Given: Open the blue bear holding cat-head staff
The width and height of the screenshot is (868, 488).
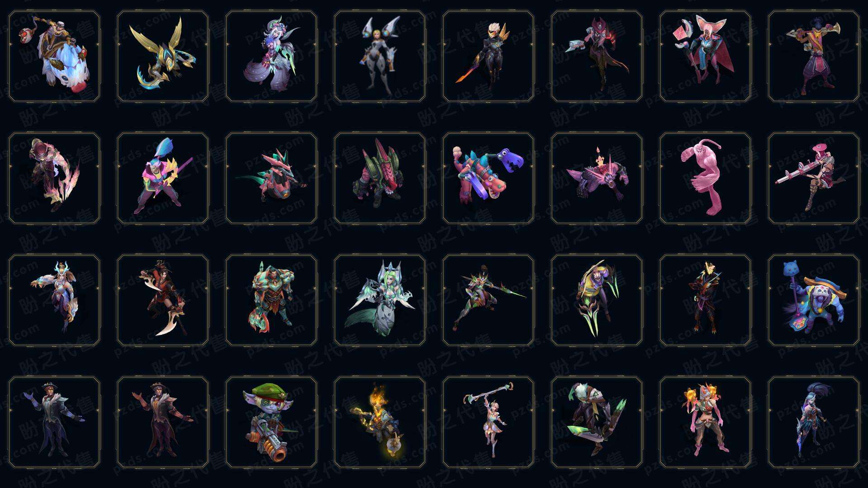Looking at the screenshot, I should click(x=814, y=300).
